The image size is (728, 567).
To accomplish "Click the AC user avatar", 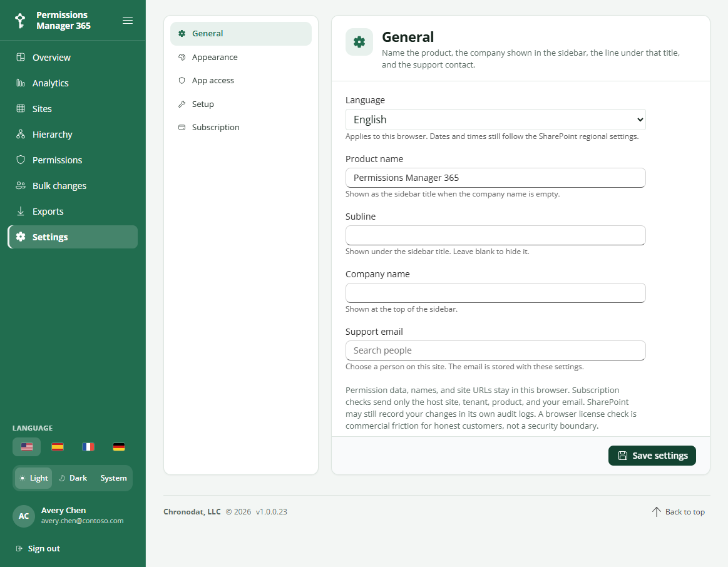I will tap(24, 516).
